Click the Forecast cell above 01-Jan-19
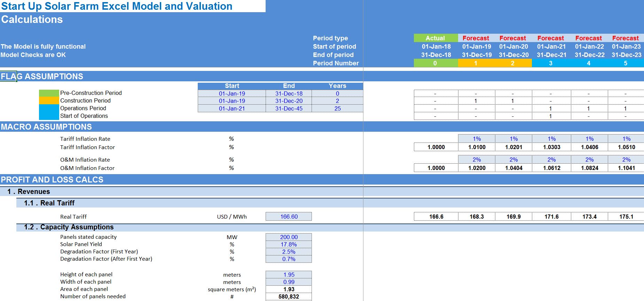The width and height of the screenshot is (644, 301). pyautogui.click(x=476, y=38)
